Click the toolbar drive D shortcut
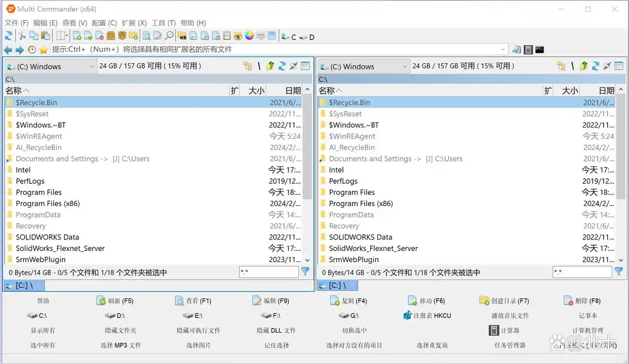This screenshot has height=364, width=629. tap(307, 37)
